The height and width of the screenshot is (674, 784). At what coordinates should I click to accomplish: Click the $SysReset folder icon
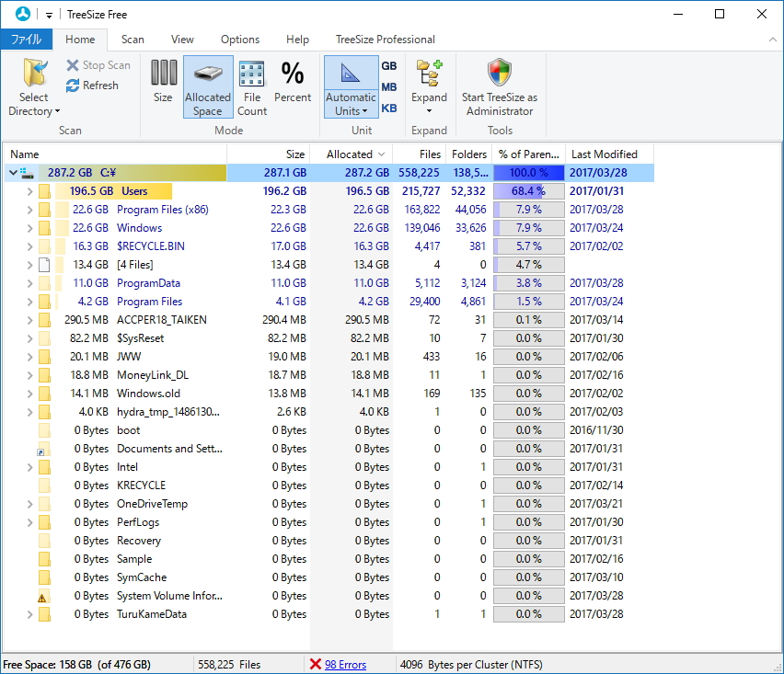(44, 338)
